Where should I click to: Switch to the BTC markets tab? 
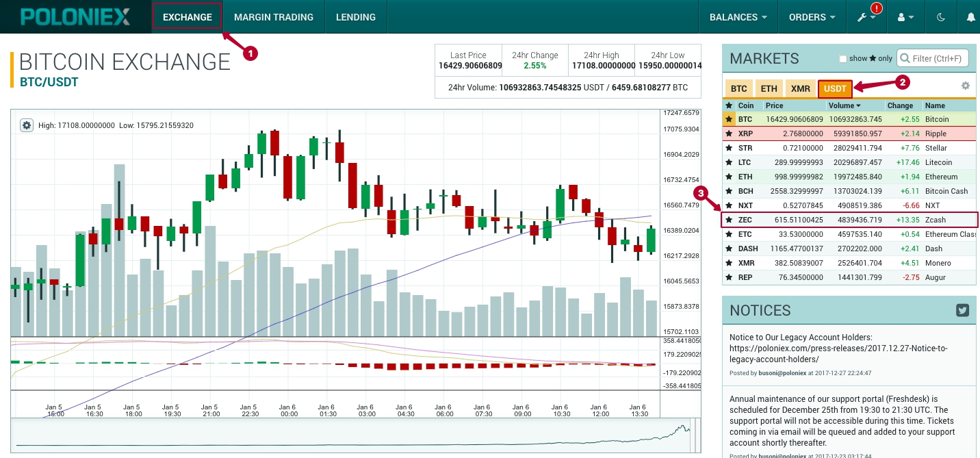(x=738, y=89)
